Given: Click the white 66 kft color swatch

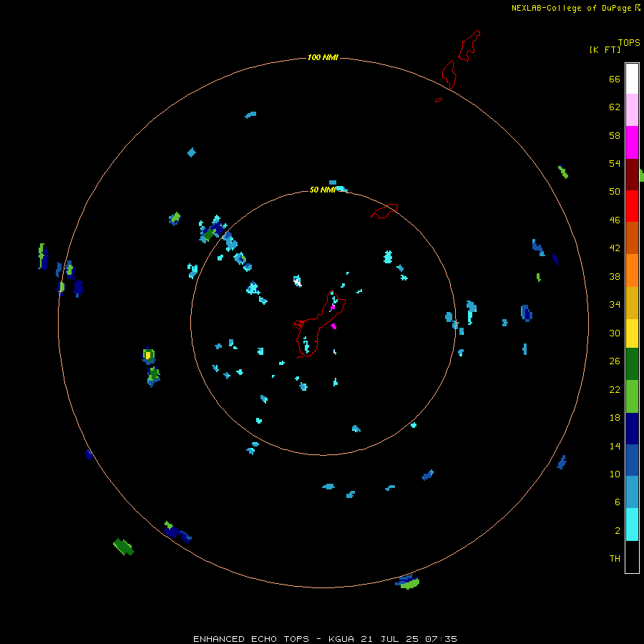Looking at the screenshot, I should pos(632,79).
